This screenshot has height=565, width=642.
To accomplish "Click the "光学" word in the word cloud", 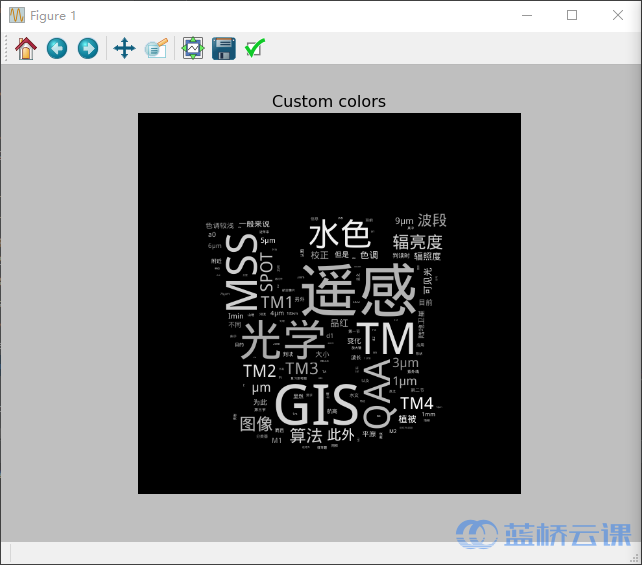I will (283, 339).
